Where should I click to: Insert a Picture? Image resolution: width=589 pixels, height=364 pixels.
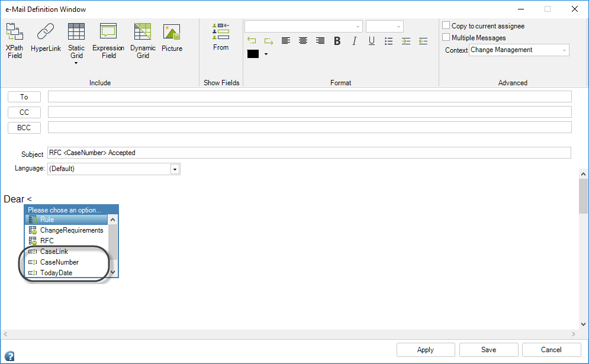172,37
